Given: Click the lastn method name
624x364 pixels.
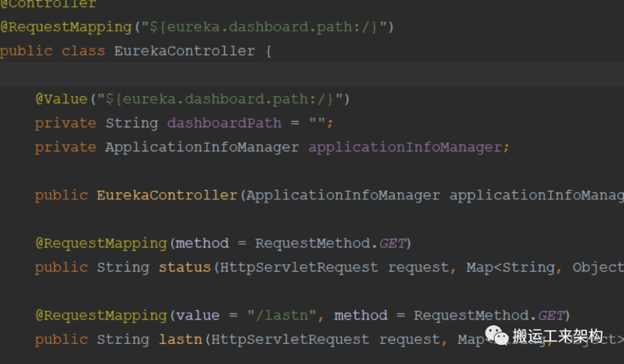Looking at the screenshot, I should point(181,339).
